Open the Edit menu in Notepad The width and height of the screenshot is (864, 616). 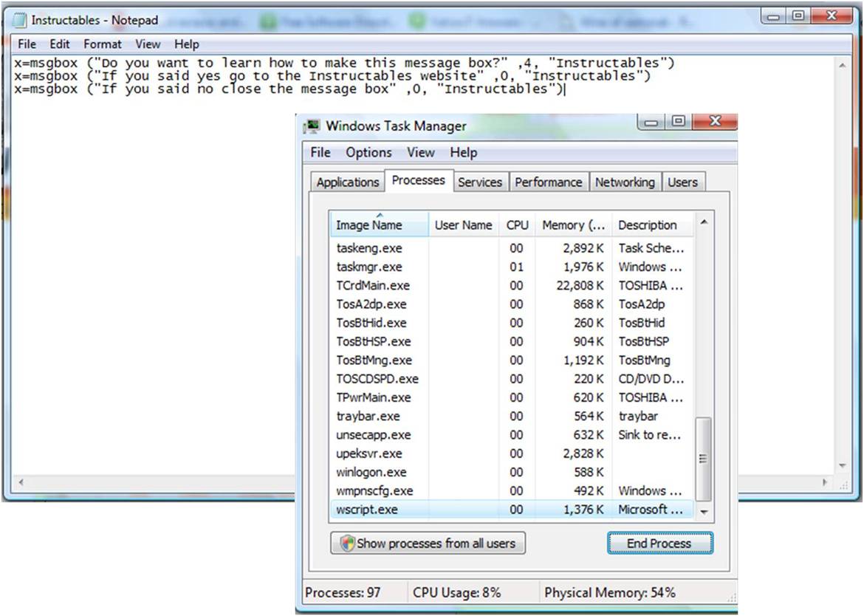[60, 44]
